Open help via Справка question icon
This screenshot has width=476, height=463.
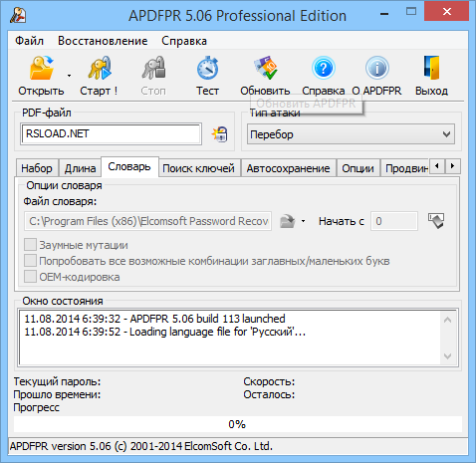324,68
